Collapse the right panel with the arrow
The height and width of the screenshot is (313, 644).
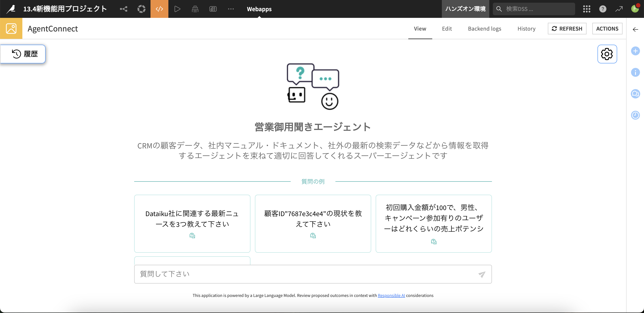coord(635,29)
